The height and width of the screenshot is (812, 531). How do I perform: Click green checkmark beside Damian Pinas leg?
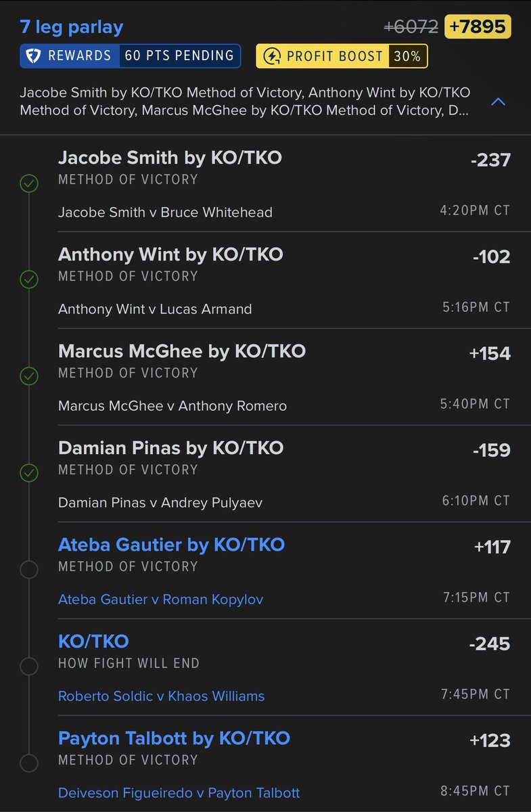tap(28, 473)
